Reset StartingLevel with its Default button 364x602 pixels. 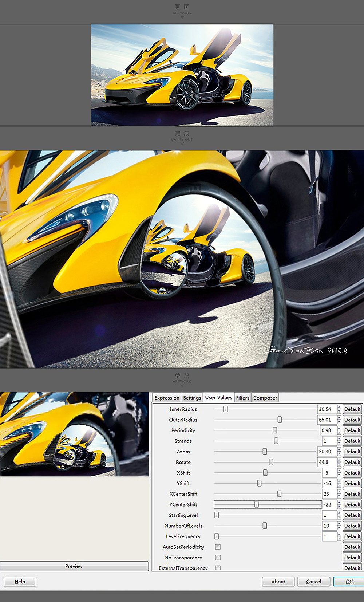pos(352,515)
